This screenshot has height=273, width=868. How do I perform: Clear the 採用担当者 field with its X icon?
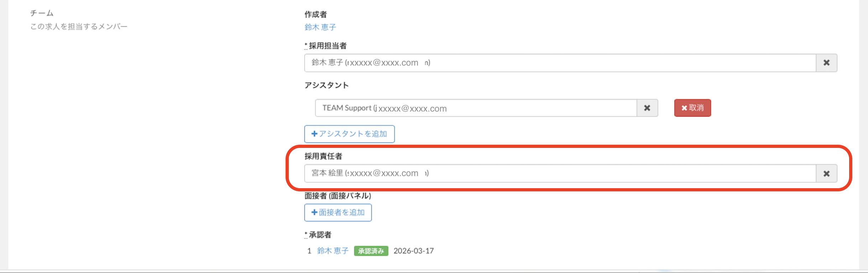826,63
